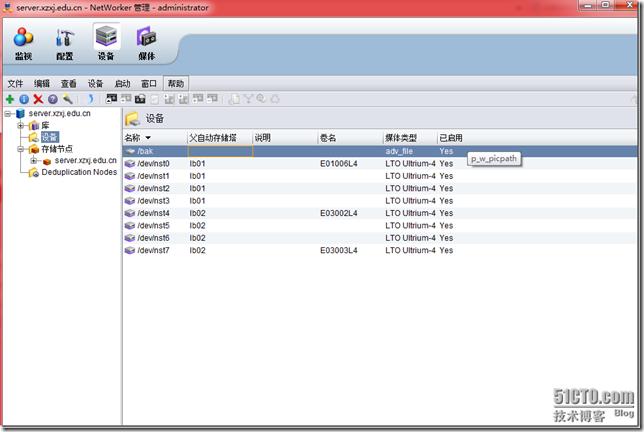Sort by 已启用 column header
Screen dimensions: 644x432
451,138
